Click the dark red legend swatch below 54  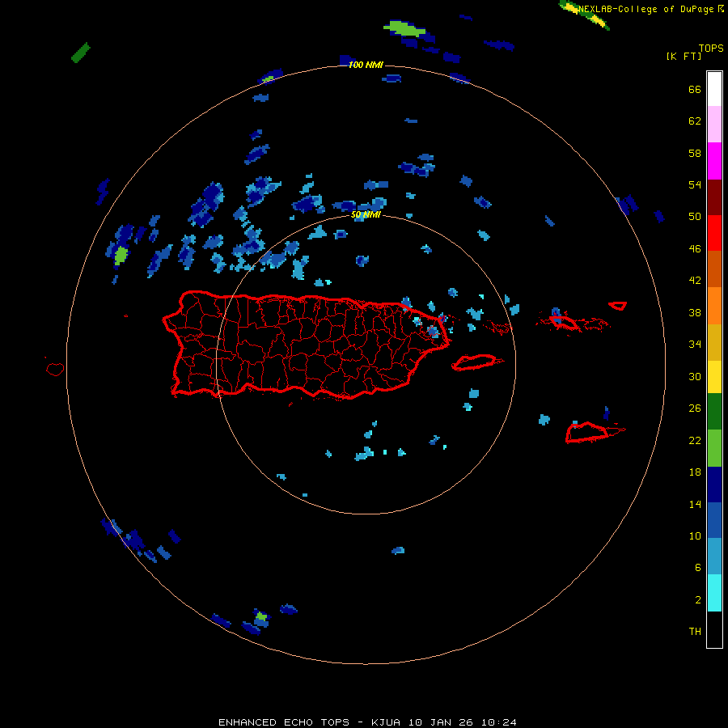pos(714,197)
